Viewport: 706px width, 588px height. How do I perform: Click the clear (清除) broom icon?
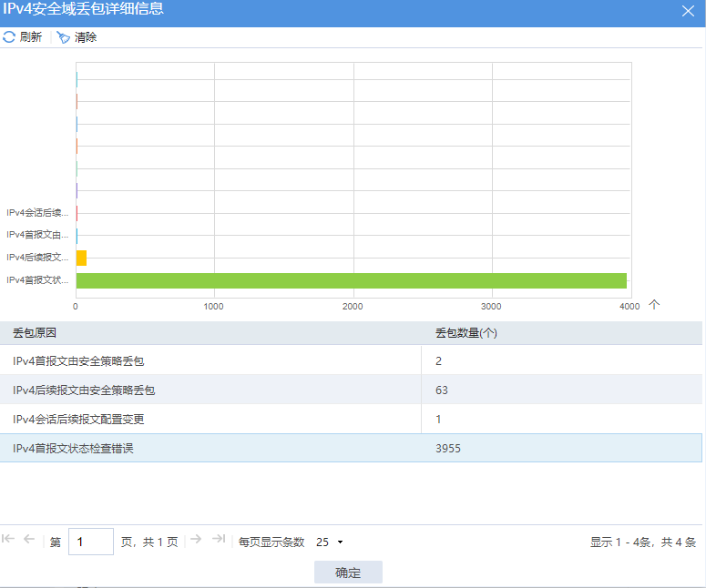coord(64,37)
